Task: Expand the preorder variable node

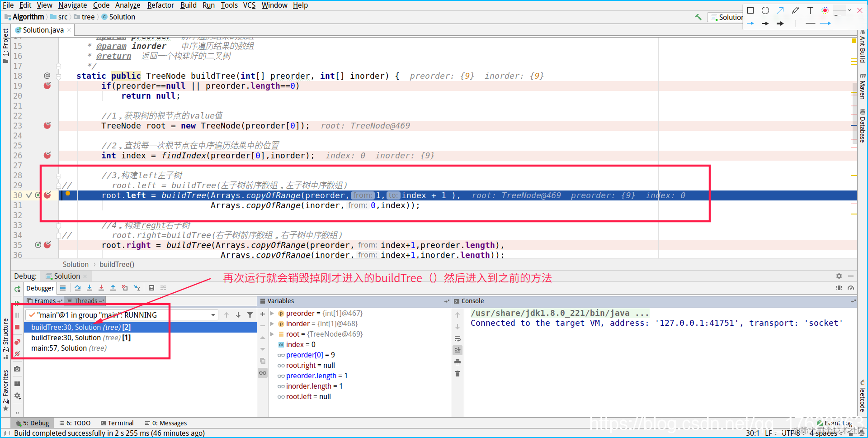Action: (272, 313)
